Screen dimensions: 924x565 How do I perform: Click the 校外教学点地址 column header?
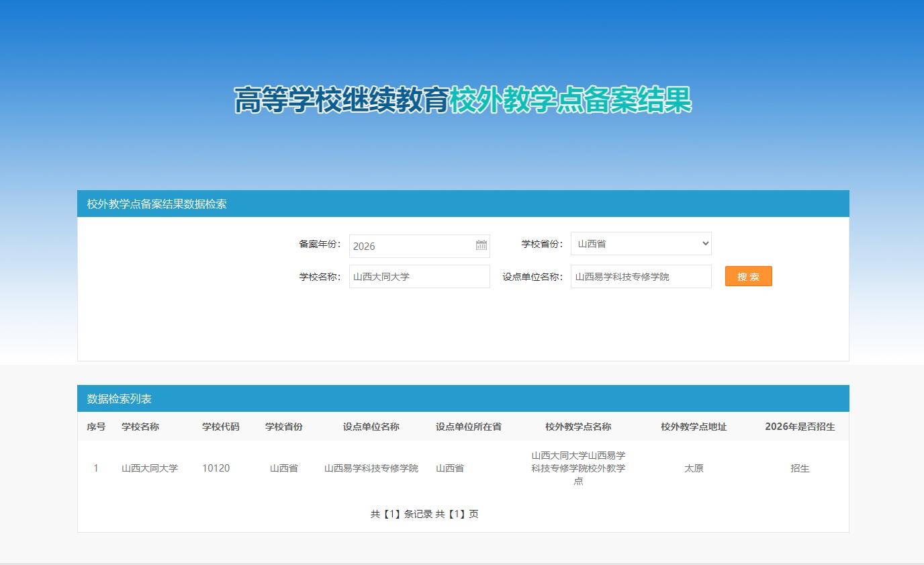point(694,427)
